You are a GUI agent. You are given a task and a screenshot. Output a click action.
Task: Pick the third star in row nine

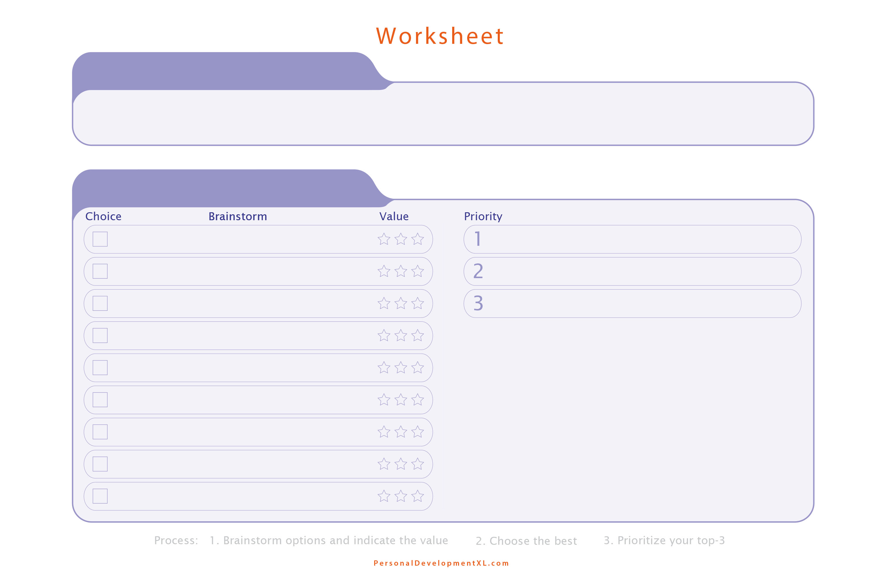point(417,496)
